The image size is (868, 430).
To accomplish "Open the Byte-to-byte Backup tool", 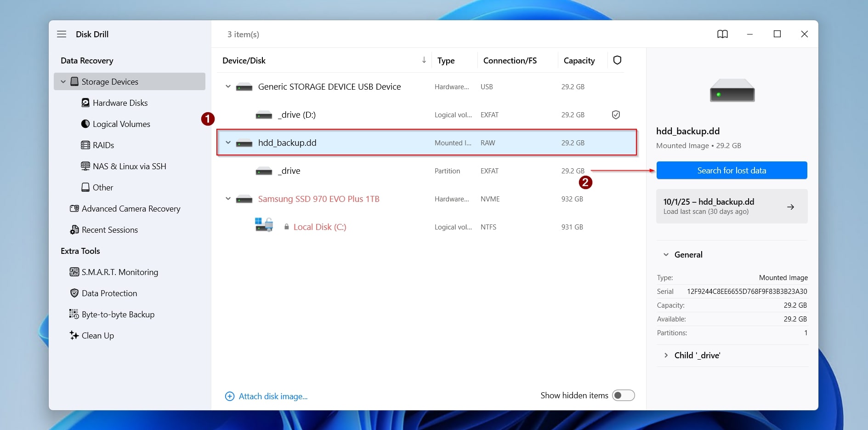I will (x=118, y=314).
